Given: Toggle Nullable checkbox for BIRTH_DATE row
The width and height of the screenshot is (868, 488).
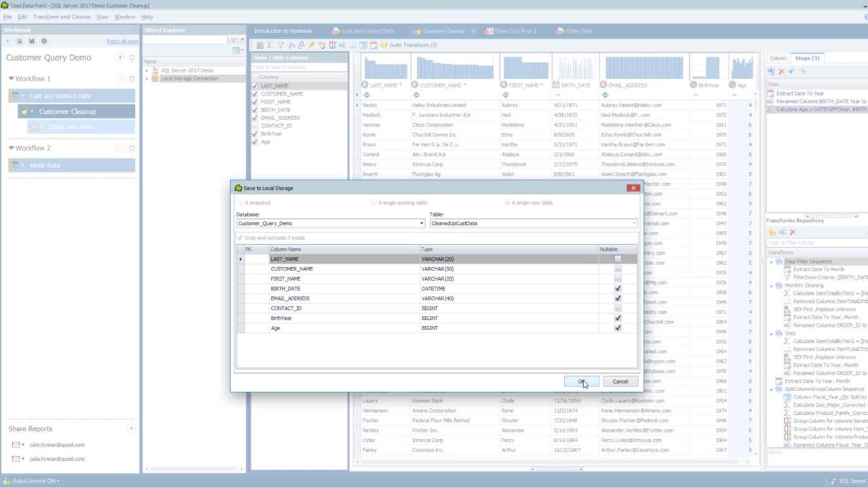Looking at the screenshot, I should (x=617, y=289).
